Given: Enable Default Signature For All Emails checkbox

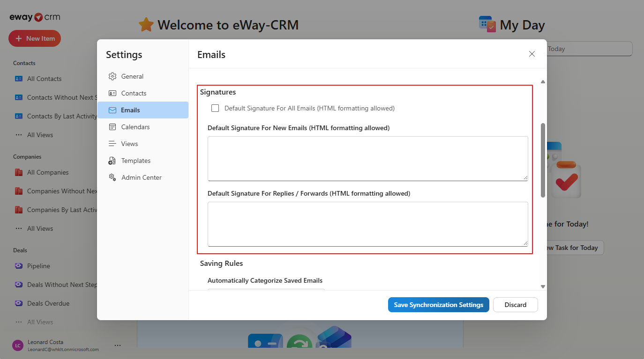Looking at the screenshot, I should click(215, 108).
